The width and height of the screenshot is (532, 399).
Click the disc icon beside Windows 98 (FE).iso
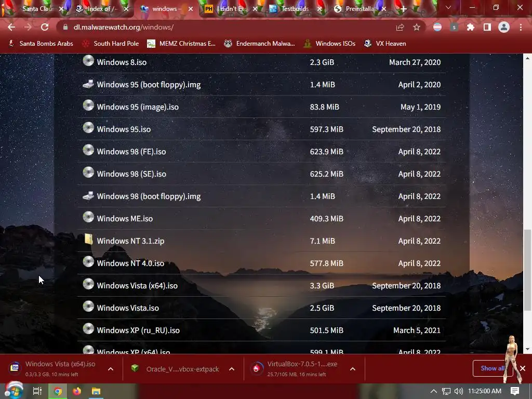pos(88,150)
